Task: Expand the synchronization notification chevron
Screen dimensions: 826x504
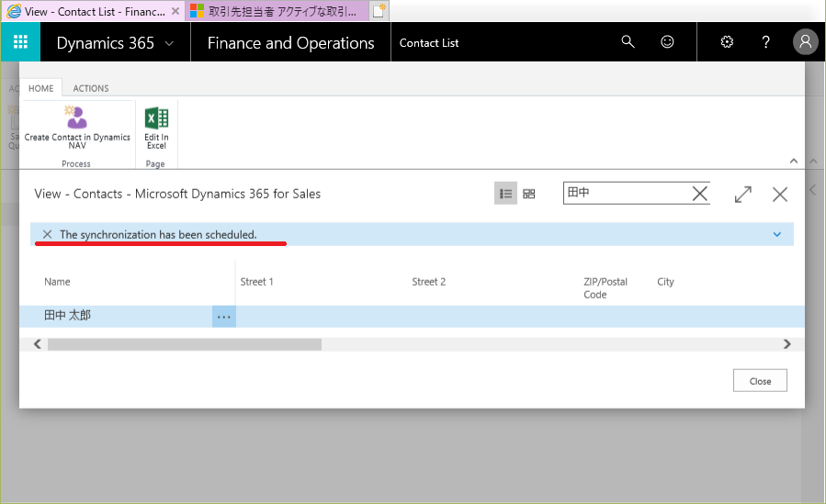Action: tap(777, 234)
